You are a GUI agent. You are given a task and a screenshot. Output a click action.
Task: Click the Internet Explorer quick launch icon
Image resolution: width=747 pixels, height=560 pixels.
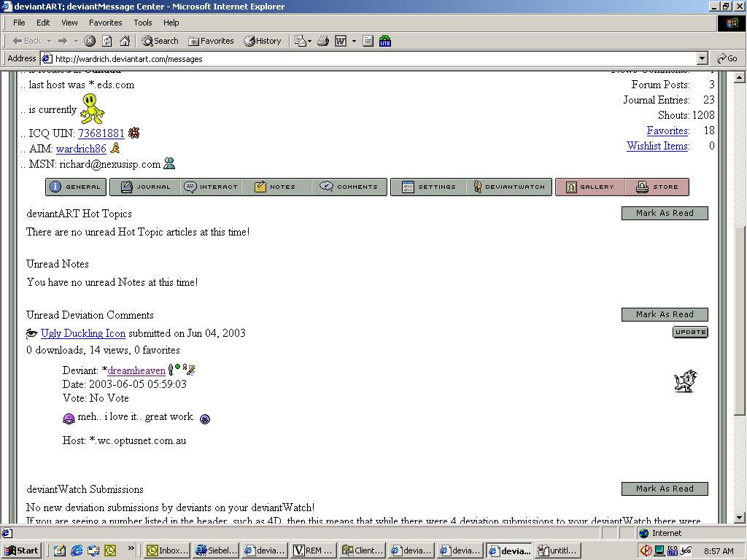tap(76, 551)
